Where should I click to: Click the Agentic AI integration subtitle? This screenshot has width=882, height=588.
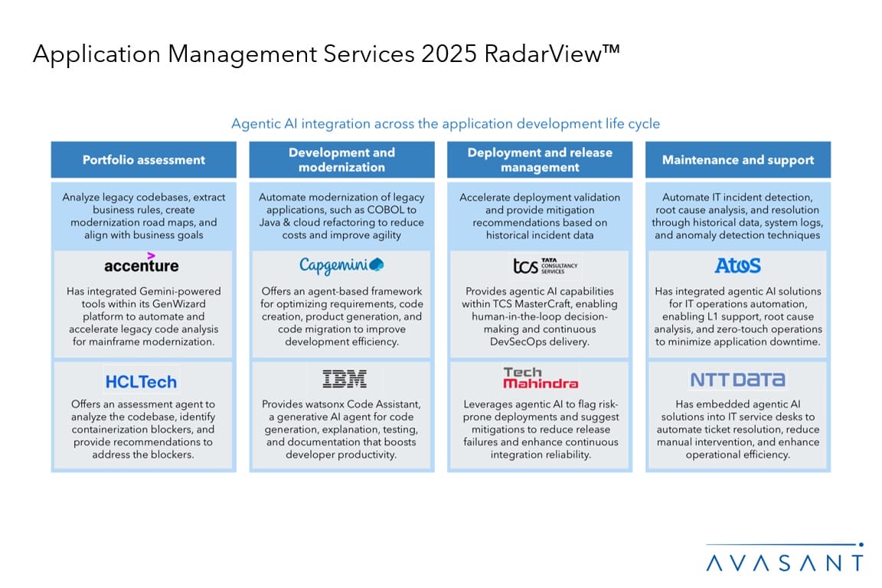tap(446, 123)
